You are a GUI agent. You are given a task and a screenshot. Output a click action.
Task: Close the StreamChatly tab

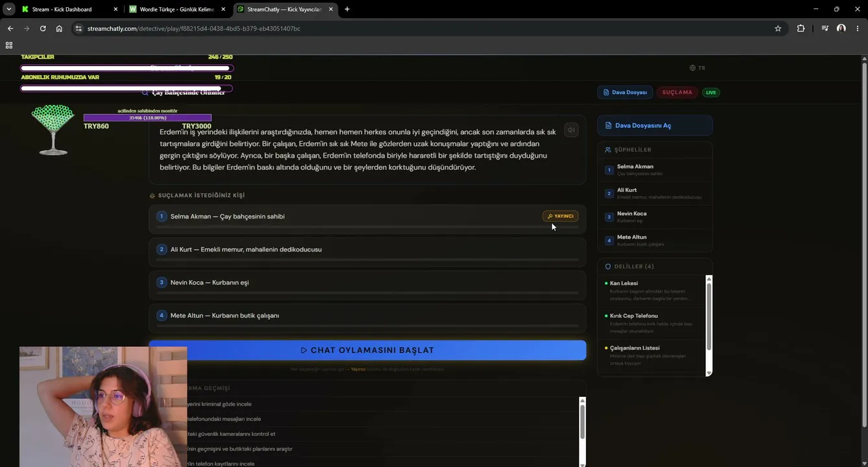pos(331,9)
